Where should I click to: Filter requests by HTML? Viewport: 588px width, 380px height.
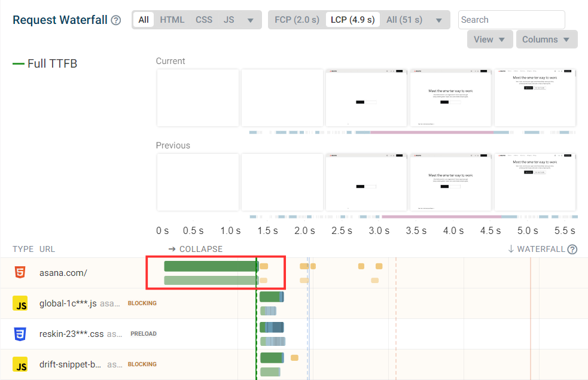(172, 20)
